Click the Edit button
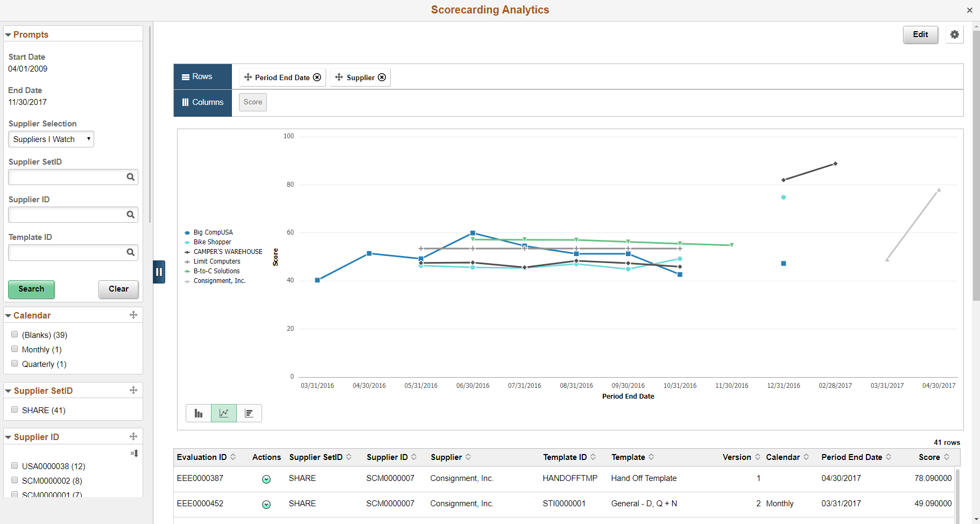 920,34
